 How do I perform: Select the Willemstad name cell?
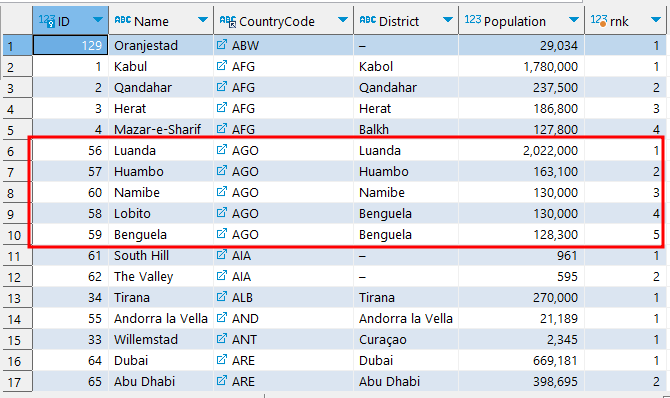click(x=161, y=339)
